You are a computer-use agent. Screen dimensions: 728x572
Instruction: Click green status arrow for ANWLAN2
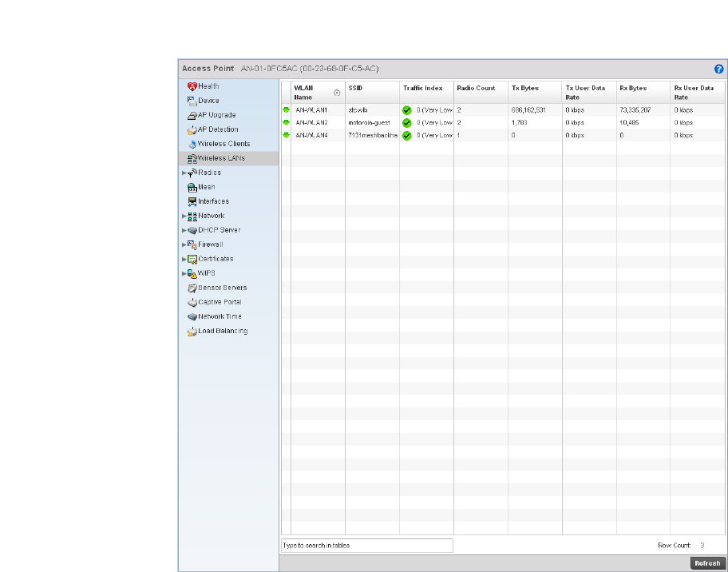[x=286, y=123]
